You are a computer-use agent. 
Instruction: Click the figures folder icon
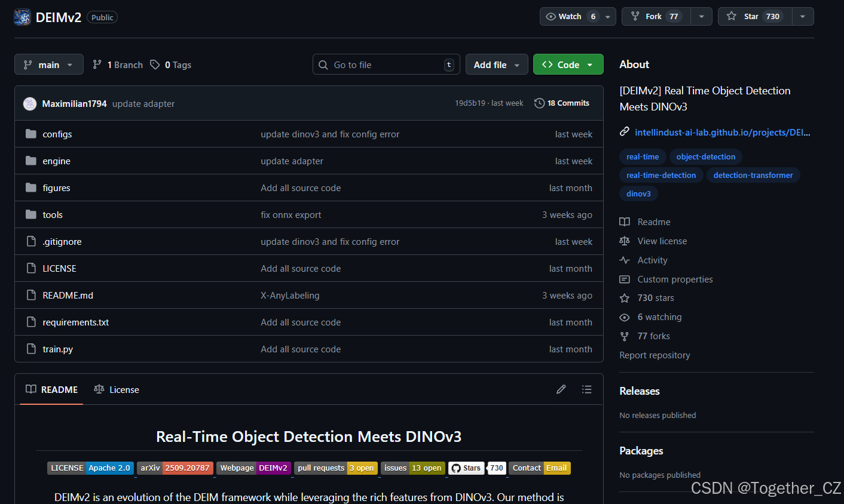click(31, 188)
